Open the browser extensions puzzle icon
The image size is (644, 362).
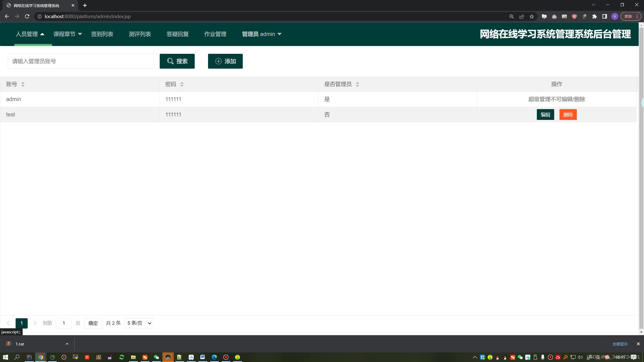(594, 17)
